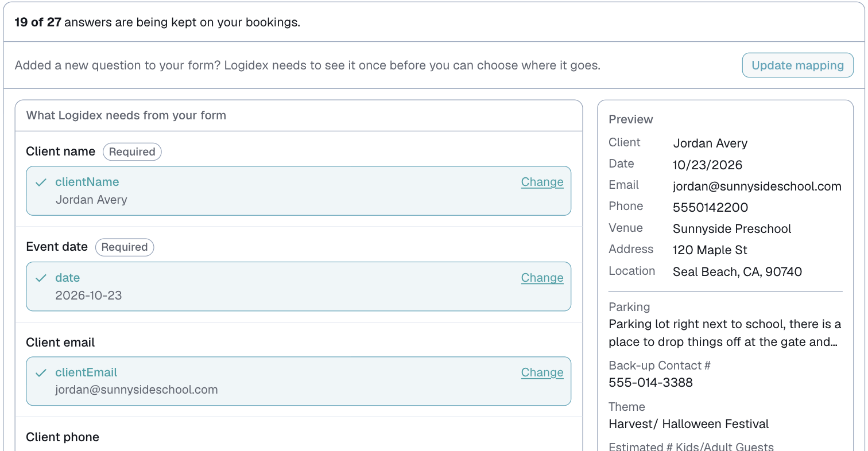Select the Required badge next to Event date

(125, 247)
